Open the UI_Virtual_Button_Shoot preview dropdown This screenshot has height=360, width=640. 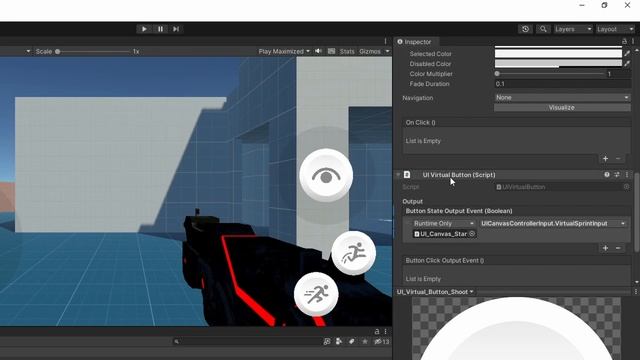435,292
